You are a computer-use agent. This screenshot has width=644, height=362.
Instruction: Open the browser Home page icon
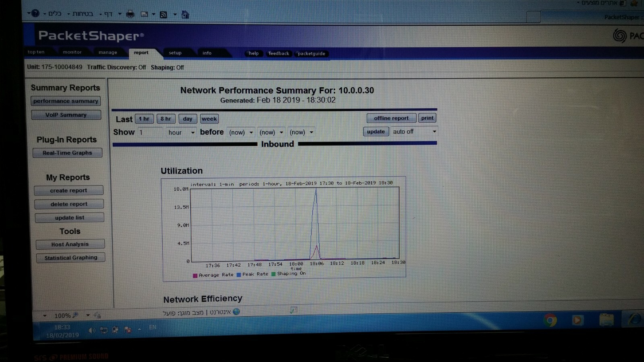point(185,14)
